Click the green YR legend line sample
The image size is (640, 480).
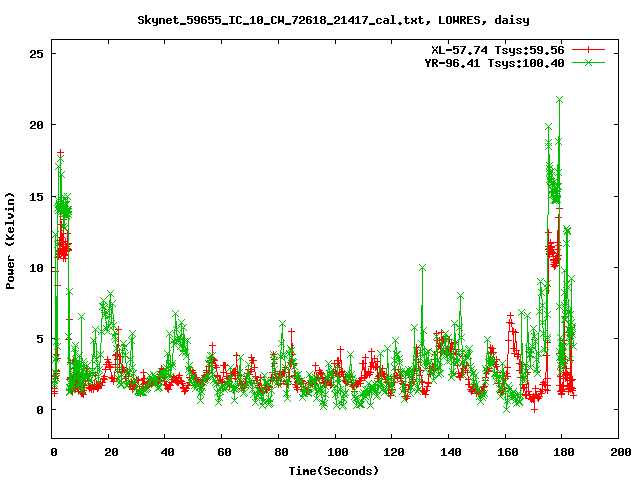(588, 62)
